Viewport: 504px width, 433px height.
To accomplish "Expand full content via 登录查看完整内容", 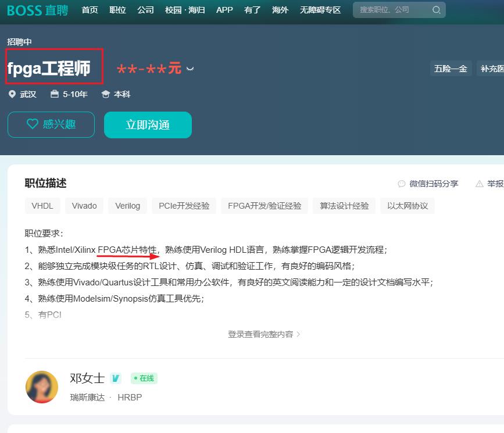I will coord(264,334).
